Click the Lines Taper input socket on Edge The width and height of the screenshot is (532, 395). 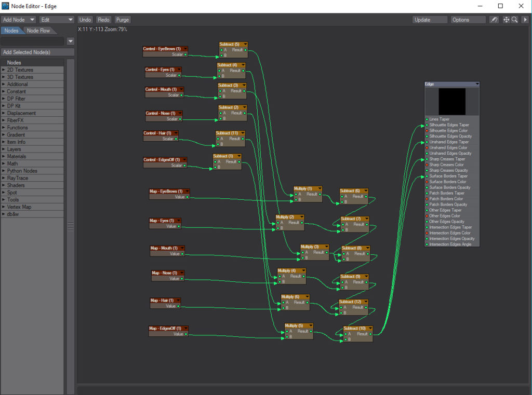427,119
